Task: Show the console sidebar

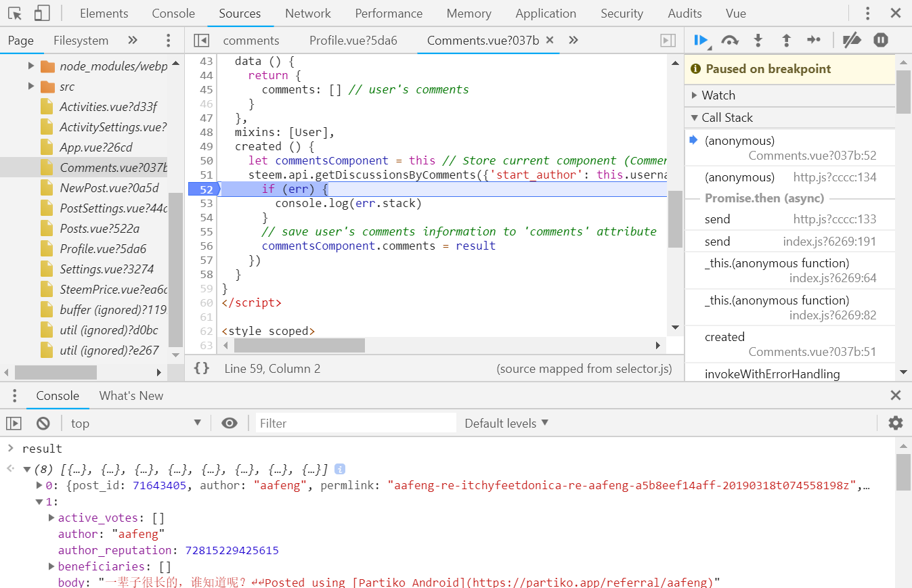Action: (14, 423)
